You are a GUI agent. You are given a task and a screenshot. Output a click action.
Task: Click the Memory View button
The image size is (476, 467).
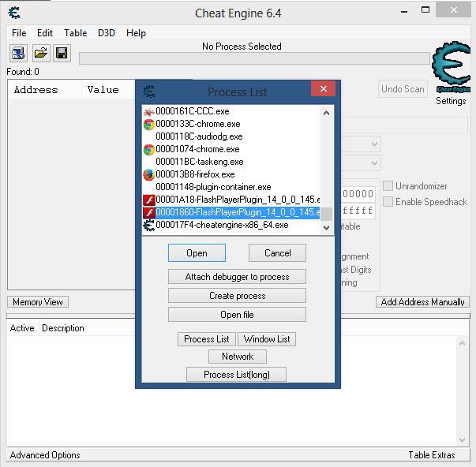[38, 302]
